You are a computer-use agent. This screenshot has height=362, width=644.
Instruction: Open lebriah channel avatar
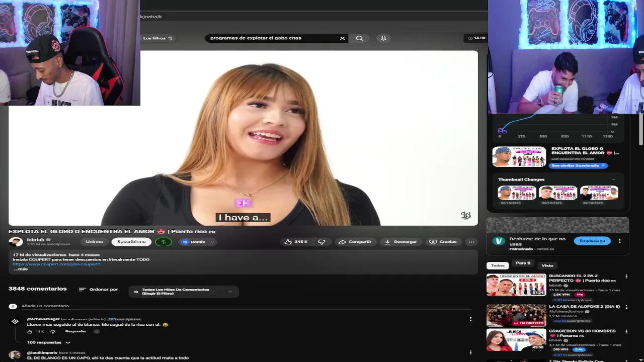click(16, 242)
